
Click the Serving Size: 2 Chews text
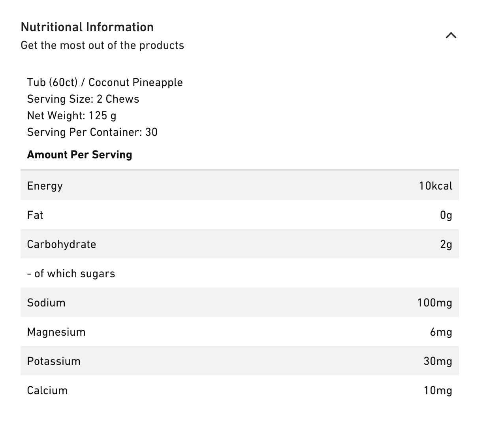click(83, 99)
